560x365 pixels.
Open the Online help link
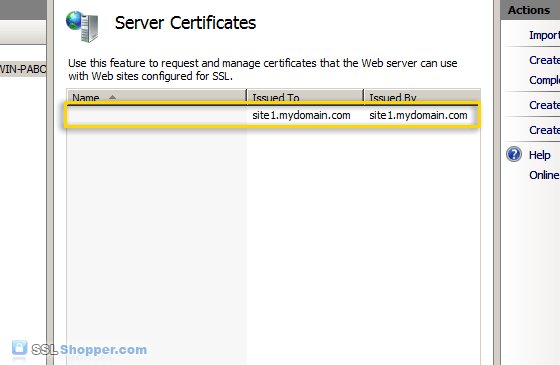pos(544,175)
